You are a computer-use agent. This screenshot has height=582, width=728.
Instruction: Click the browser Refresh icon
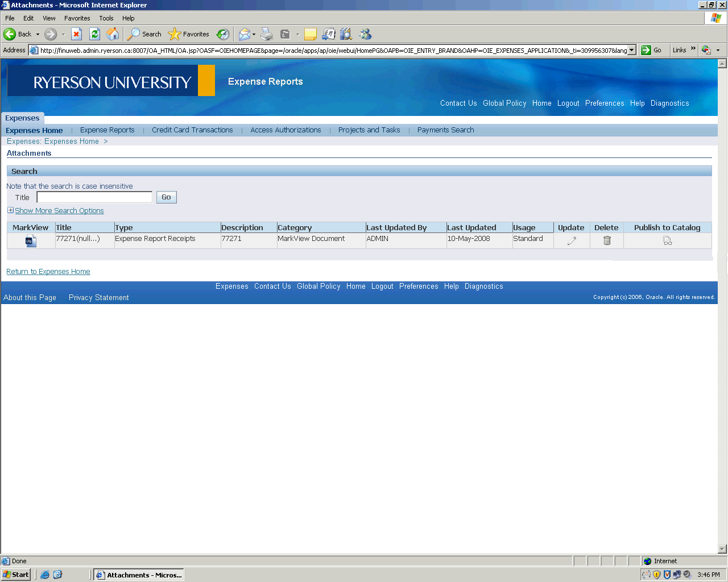95,34
